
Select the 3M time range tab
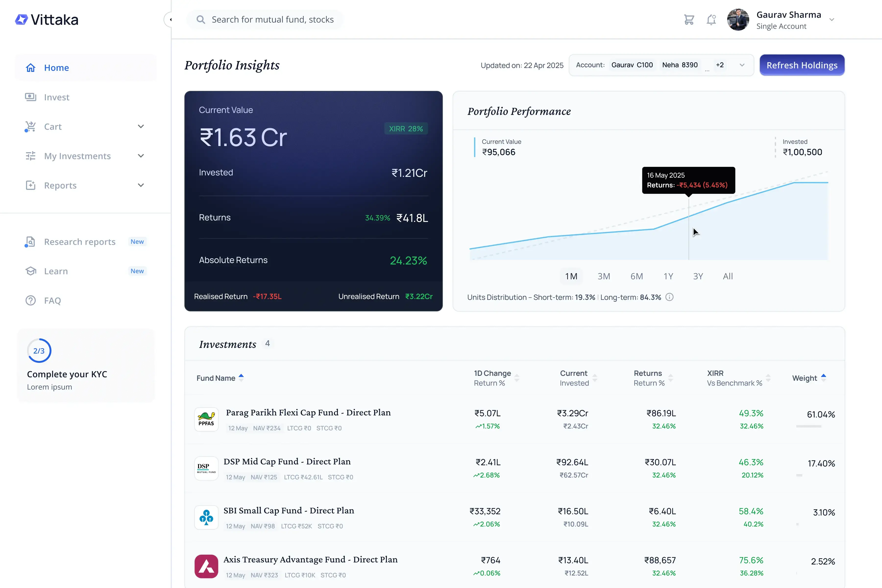point(604,276)
